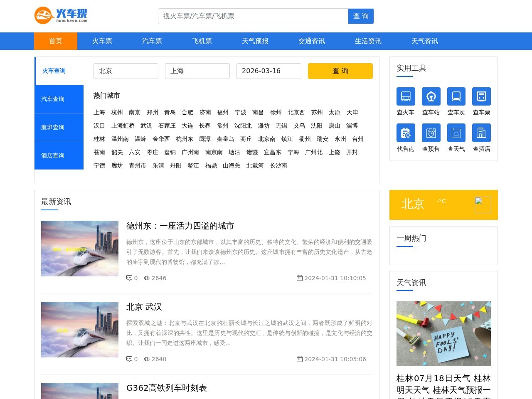Click the yellow 查询 search button
The height and width of the screenshot is (399, 532).
coord(340,71)
